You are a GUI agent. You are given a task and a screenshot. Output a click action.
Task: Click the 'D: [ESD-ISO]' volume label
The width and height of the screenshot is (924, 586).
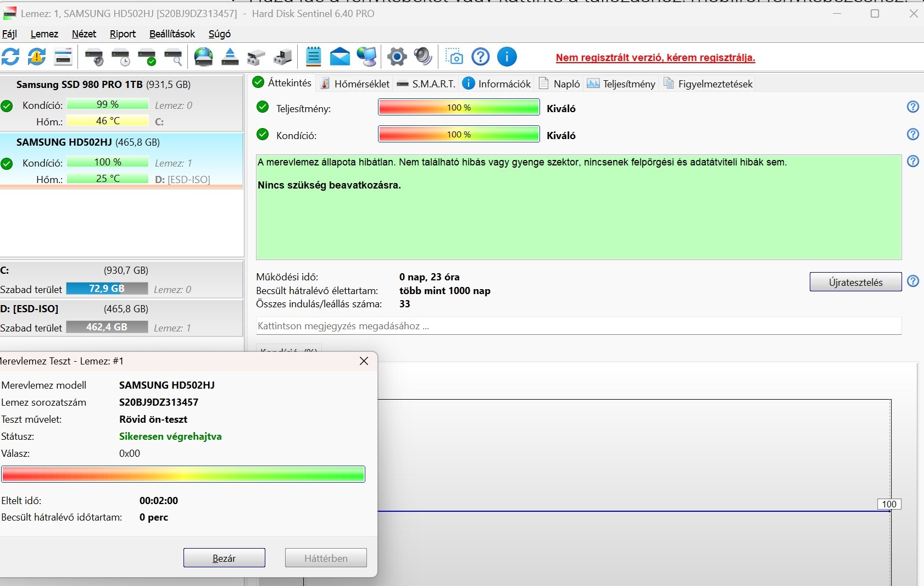click(29, 309)
